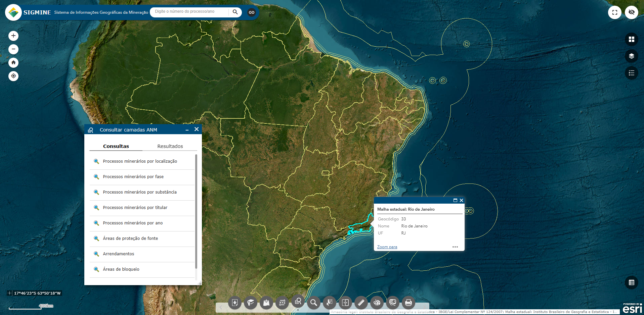Open the basemap gallery grid icon

point(631,39)
